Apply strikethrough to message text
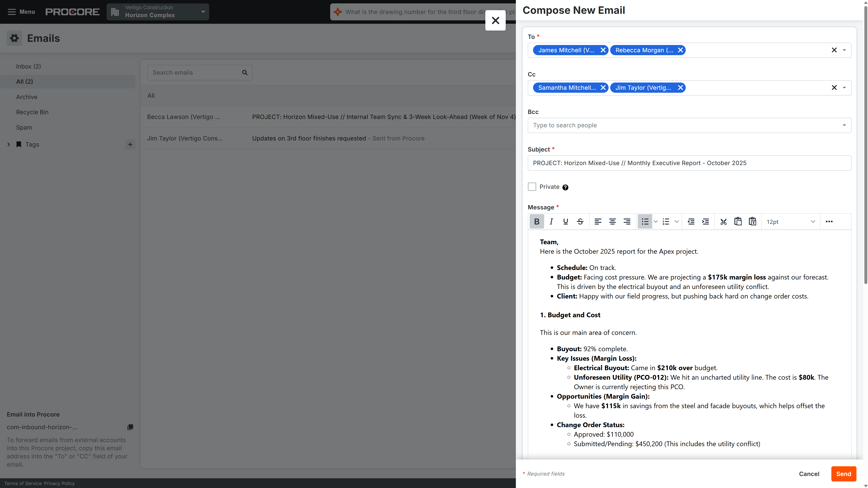The width and height of the screenshot is (868, 488). [x=580, y=221]
